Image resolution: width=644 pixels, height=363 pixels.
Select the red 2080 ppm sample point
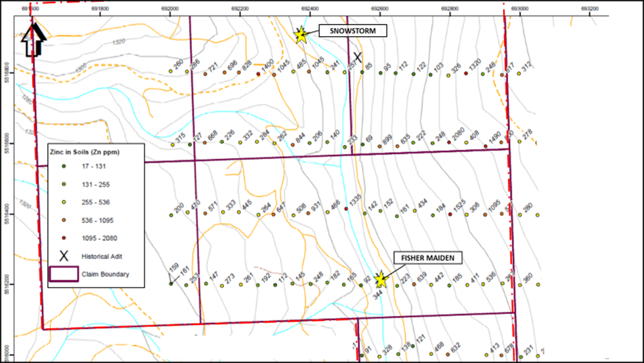(449, 142)
